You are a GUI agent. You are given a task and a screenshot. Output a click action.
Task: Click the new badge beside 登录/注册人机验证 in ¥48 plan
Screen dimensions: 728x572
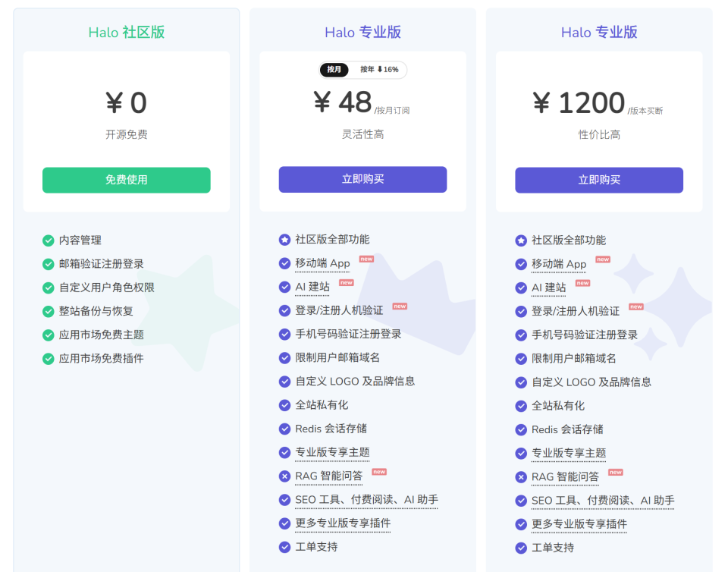coord(400,306)
